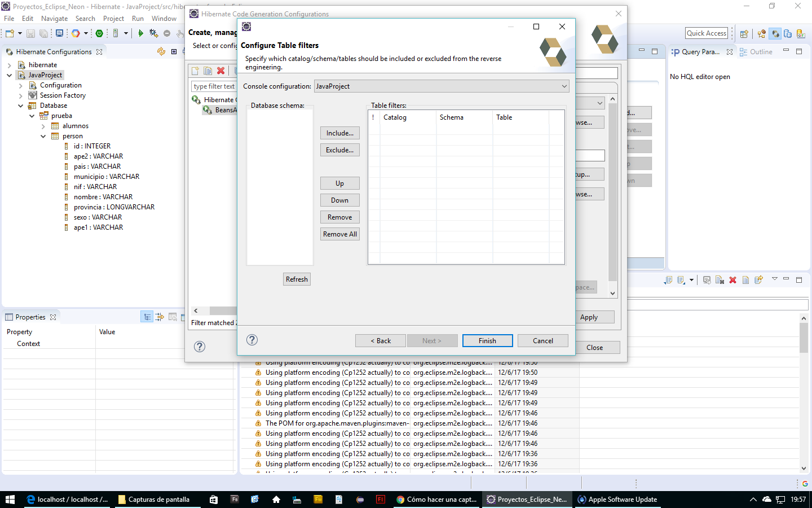Click the Google Cloud Platform toolbar icon
The height and width of the screenshot is (508, 812).
(76, 33)
